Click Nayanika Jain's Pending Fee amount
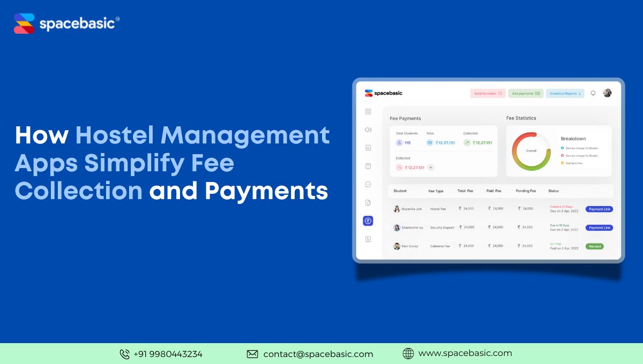 (x=526, y=209)
